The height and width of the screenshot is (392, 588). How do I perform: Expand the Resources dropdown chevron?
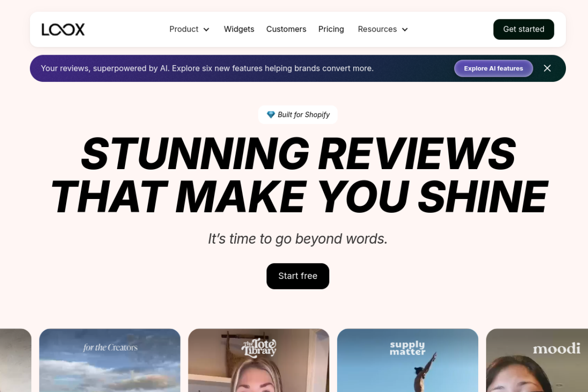405,29
